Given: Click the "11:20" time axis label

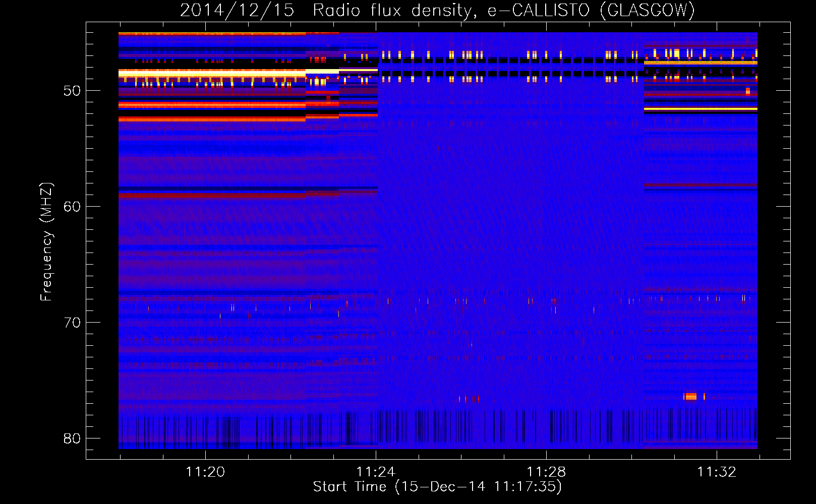Looking at the screenshot, I should 205,472.
